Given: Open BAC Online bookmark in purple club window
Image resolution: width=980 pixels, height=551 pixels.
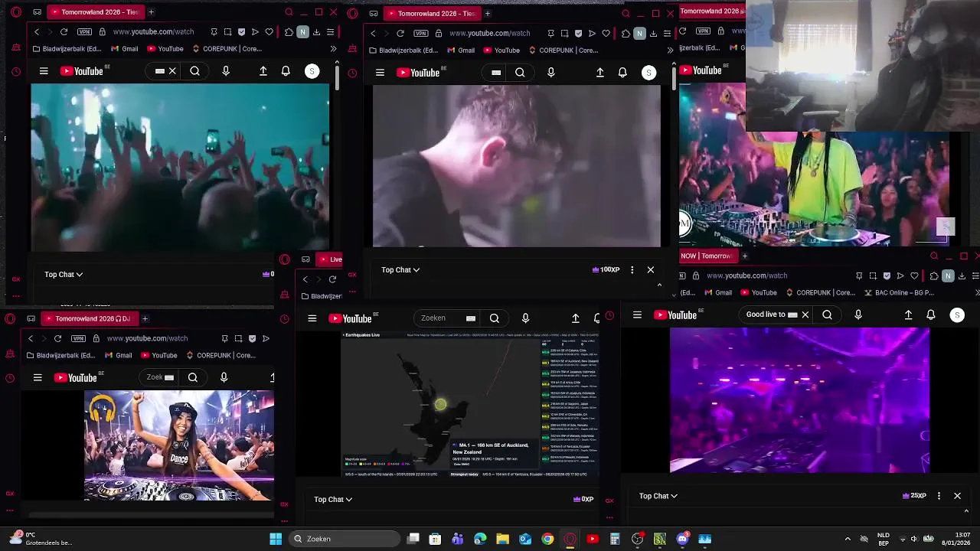Looking at the screenshot, I should pos(900,292).
